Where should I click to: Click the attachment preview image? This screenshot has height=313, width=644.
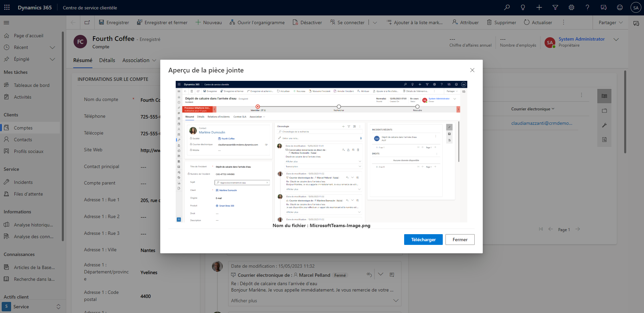click(321, 151)
